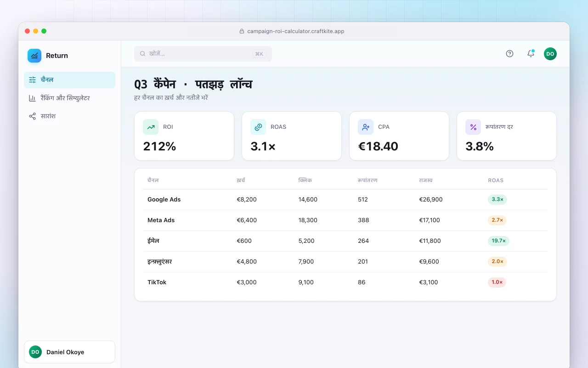This screenshot has height=368, width=588.
Task: Click the campaign-roi-calculator.craftkite.app URL
Action: click(296, 31)
